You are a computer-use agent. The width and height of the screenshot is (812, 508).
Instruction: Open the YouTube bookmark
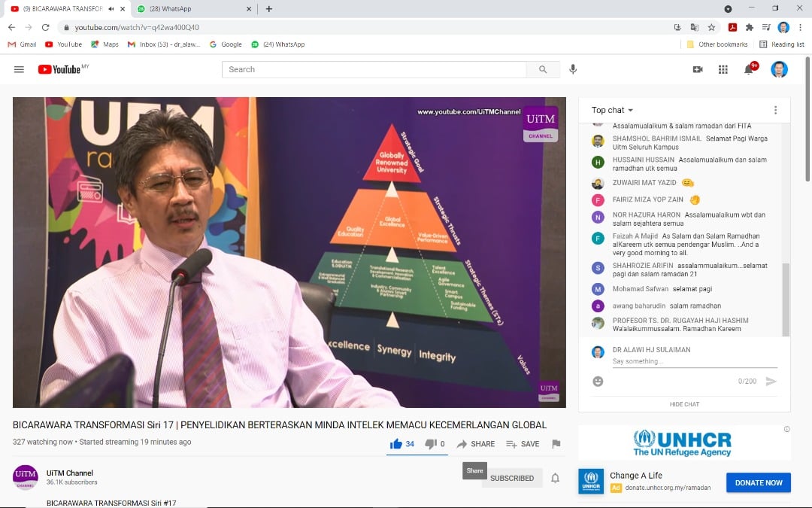click(64, 44)
